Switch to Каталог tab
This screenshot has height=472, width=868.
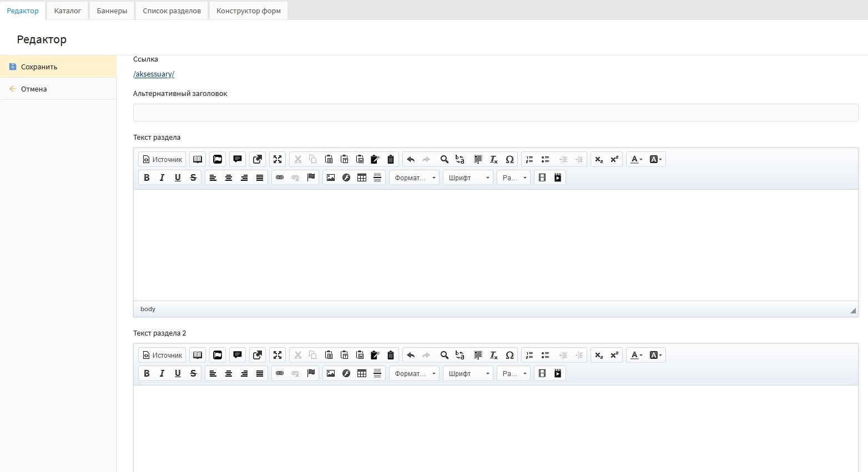(x=68, y=11)
